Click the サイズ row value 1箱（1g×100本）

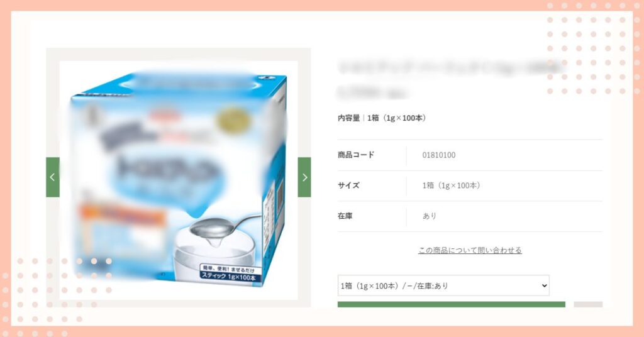click(x=452, y=185)
